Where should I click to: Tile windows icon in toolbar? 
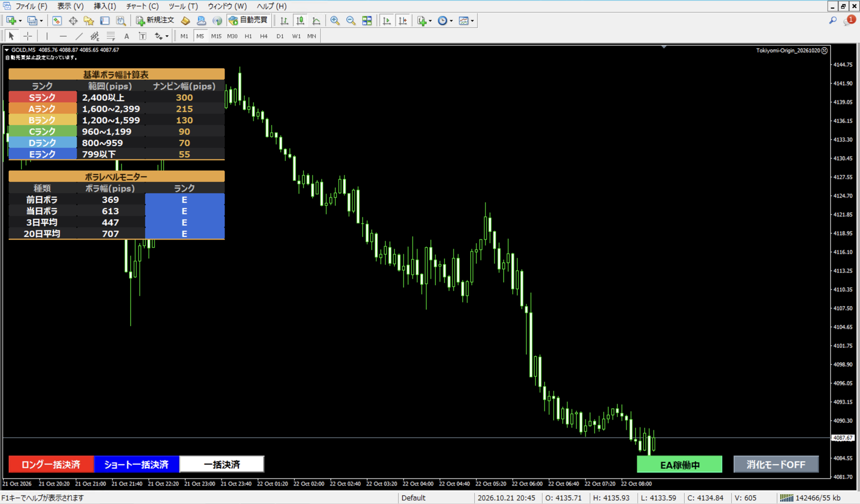tap(367, 21)
